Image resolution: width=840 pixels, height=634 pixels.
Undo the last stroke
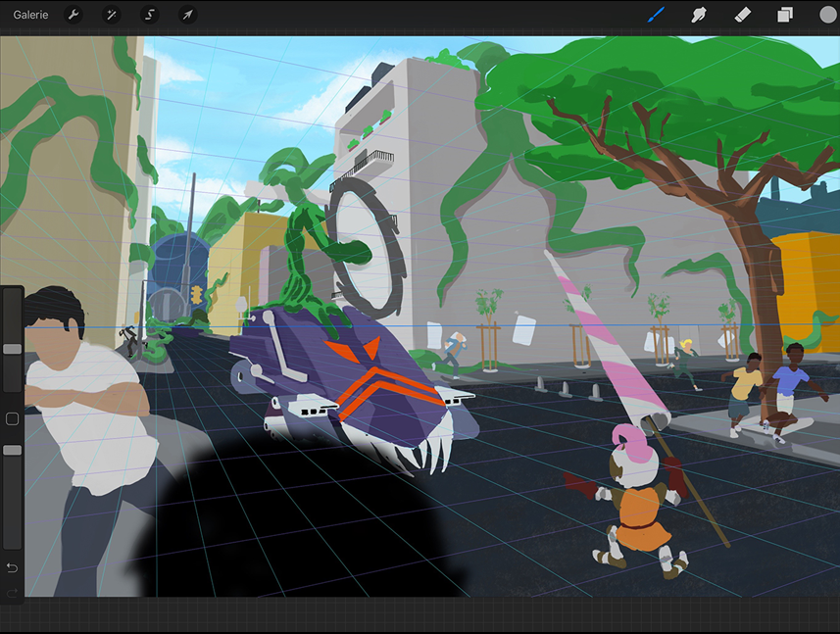(12, 568)
